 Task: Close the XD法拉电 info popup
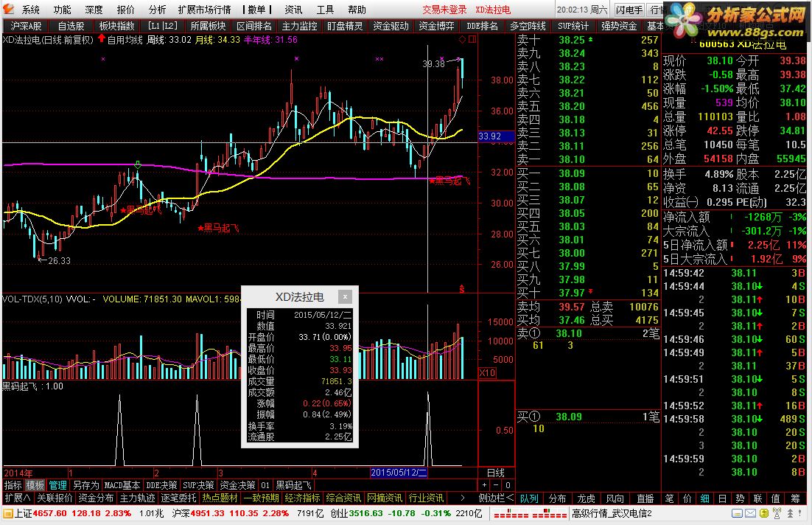click(345, 296)
